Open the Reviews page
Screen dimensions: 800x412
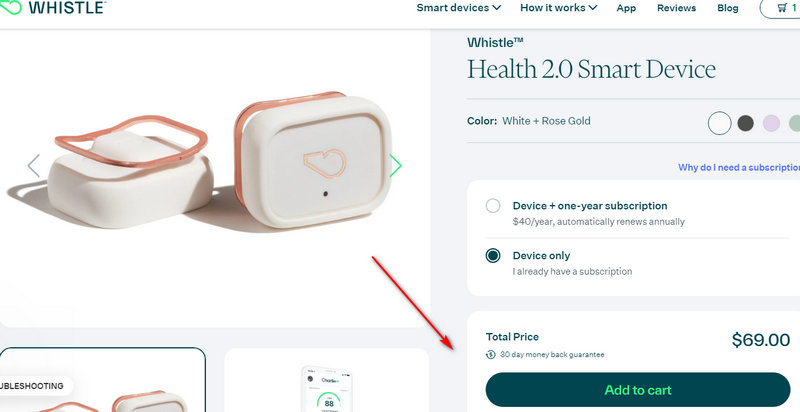pyautogui.click(x=677, y=8)
